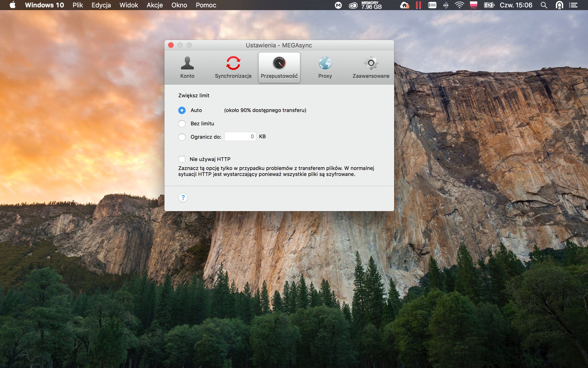Select the Auto limit radio button
Image resolution: width=588 pixels, height=368 pixels.
[182, 110]
